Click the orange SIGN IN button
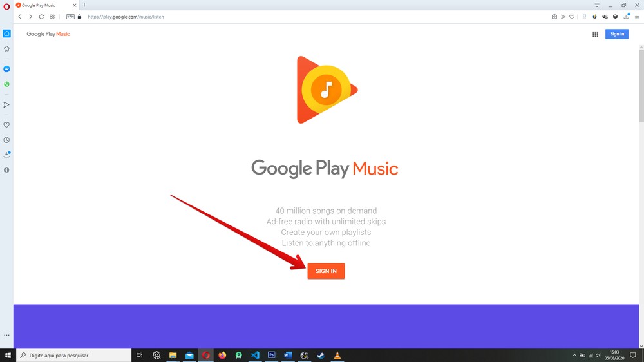This screenshot has width=644, height=362. coord(326,271)
